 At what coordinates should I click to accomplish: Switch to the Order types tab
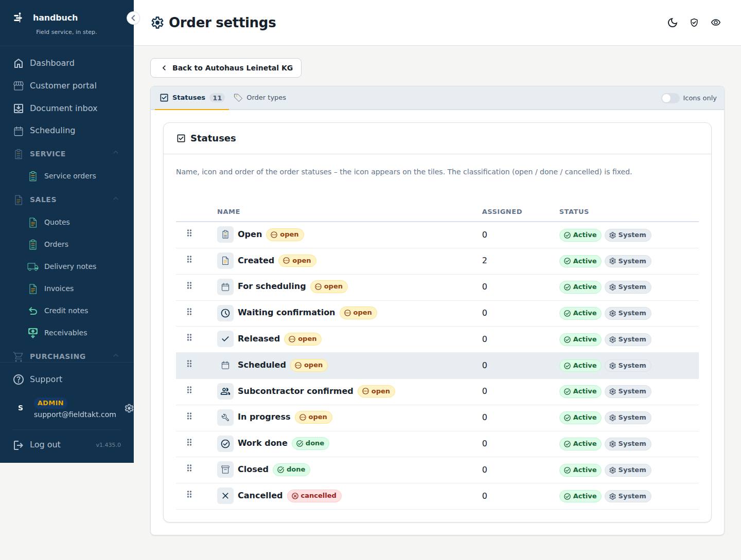[260, 98]
